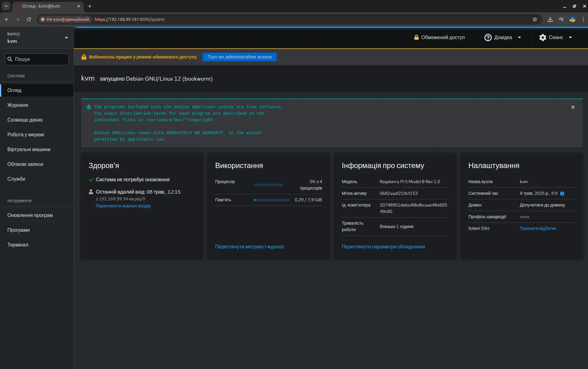
Task: Click the bookmark star icon
Action: [535, 19]
